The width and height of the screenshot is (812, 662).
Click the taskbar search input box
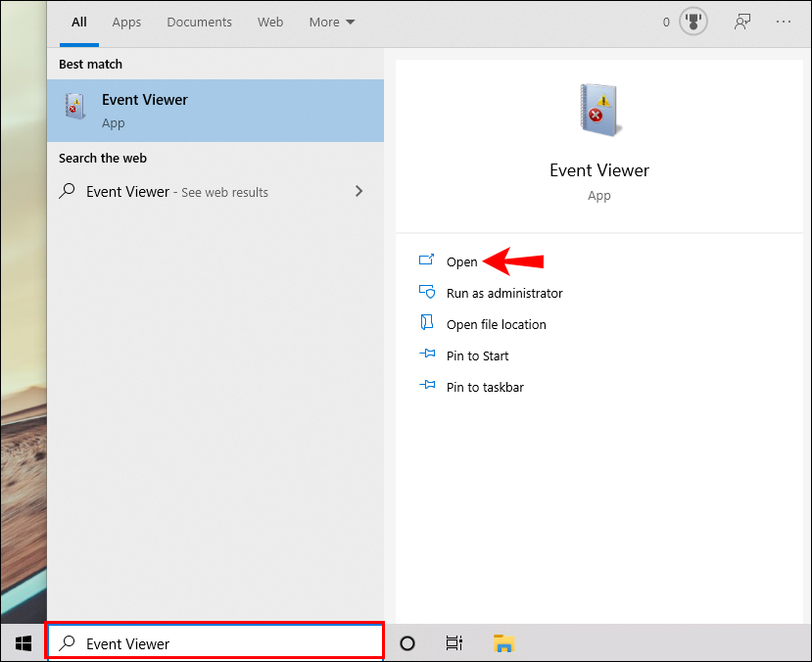coord(215,643)
